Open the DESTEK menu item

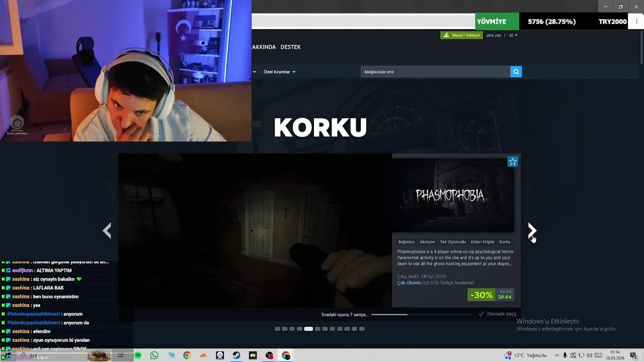click(290, 47)
